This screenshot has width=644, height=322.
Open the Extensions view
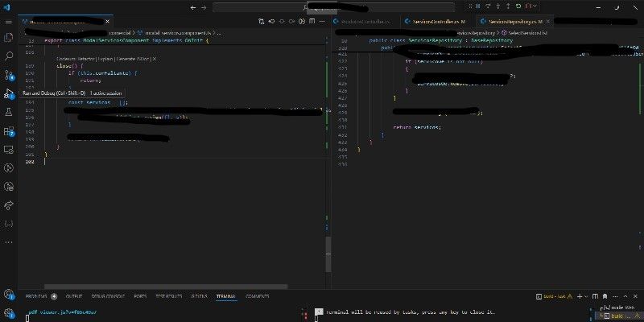pyautogui.click(x=9, y=131)
